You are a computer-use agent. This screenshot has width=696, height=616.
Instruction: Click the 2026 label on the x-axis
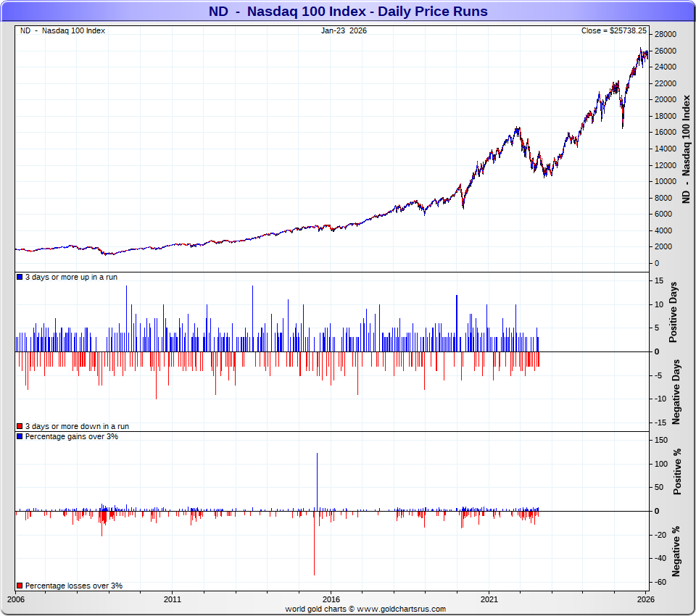click(646, 599)
